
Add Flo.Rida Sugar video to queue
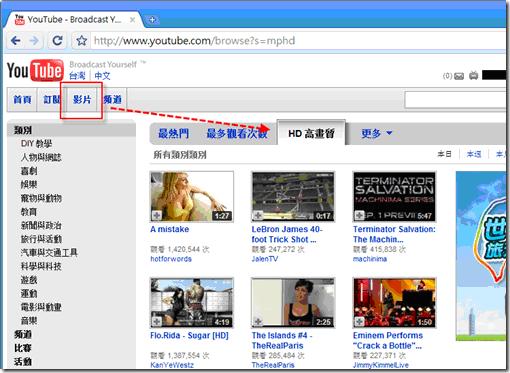(156, 322)
